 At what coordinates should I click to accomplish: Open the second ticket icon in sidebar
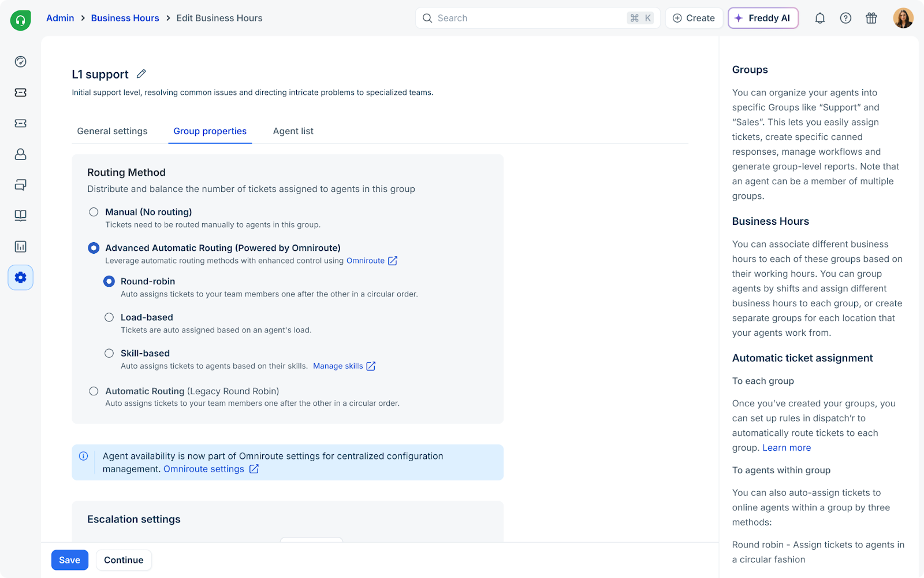click(x=20, y=123)
